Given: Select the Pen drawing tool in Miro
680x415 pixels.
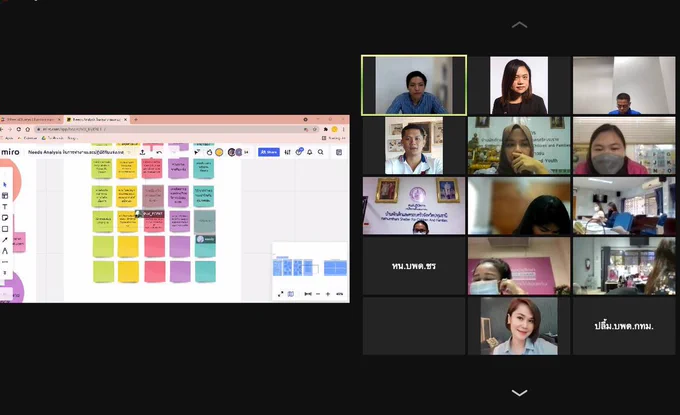Looking at the screenshot, I should (5, 251).
